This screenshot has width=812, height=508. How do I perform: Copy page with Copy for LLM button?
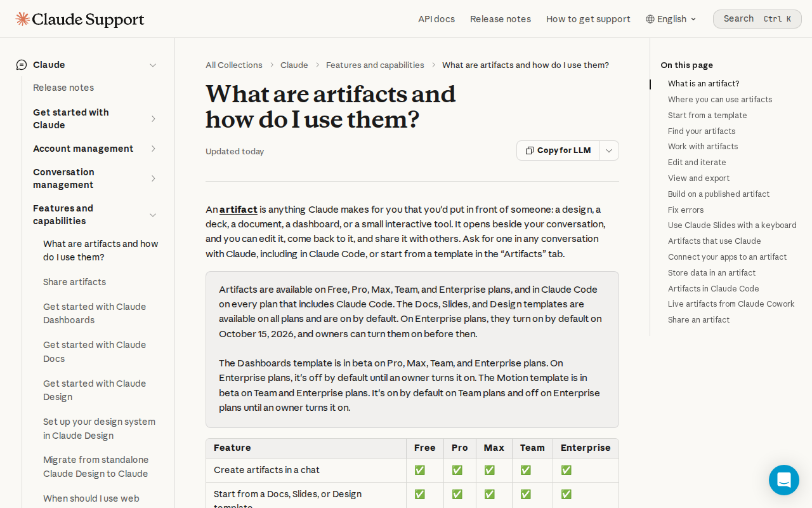tap(558, 150)
